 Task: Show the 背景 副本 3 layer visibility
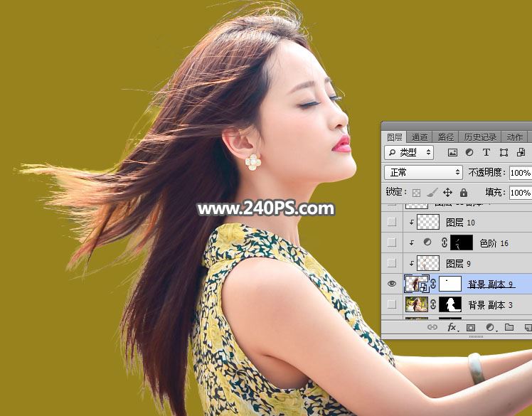click(392, 304)
